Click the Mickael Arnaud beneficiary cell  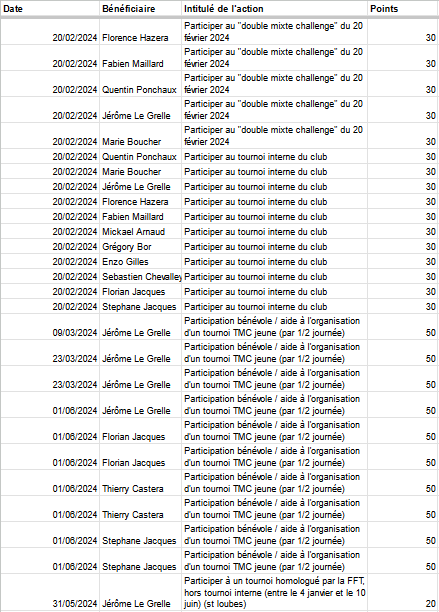point(140,232)
